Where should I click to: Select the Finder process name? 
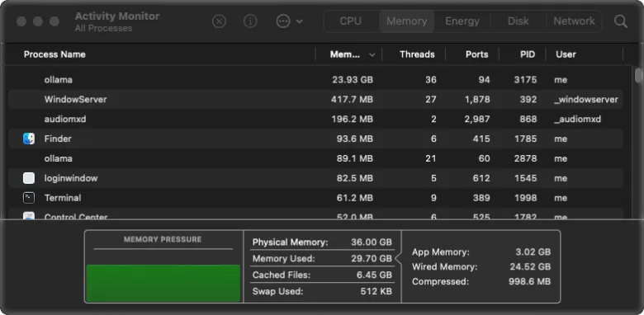pos(58,139)
